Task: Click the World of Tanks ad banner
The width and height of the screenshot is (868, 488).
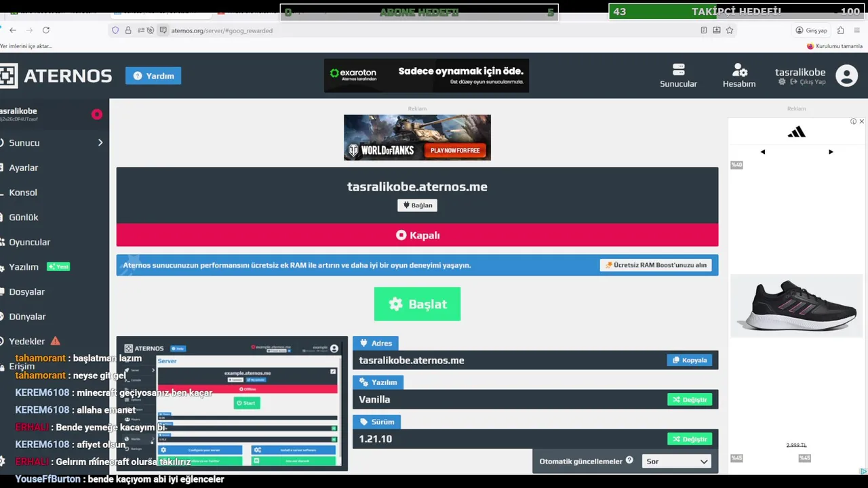Action: pyautogui.click(x=417, y=138)
